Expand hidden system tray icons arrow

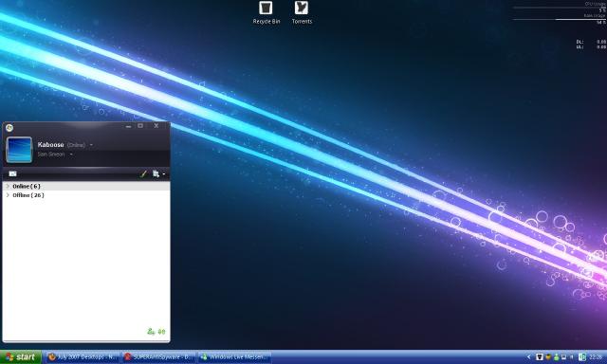(529, 357)
